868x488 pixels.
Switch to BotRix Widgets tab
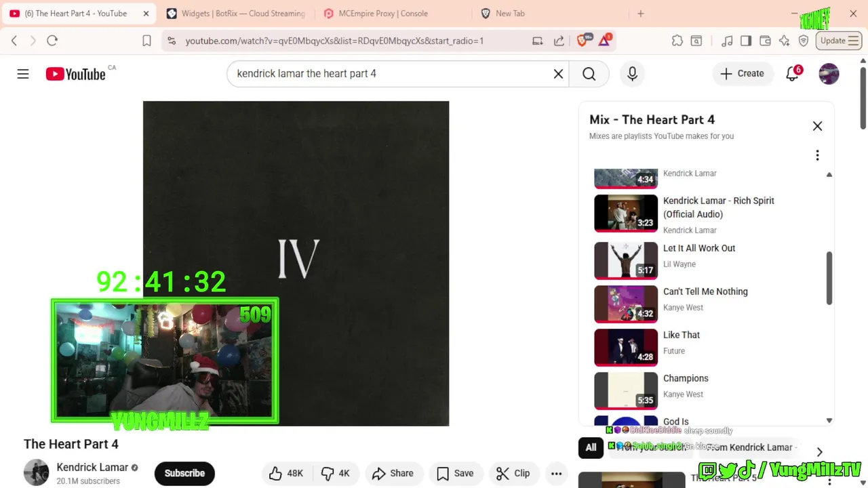[x=235, y=14]
